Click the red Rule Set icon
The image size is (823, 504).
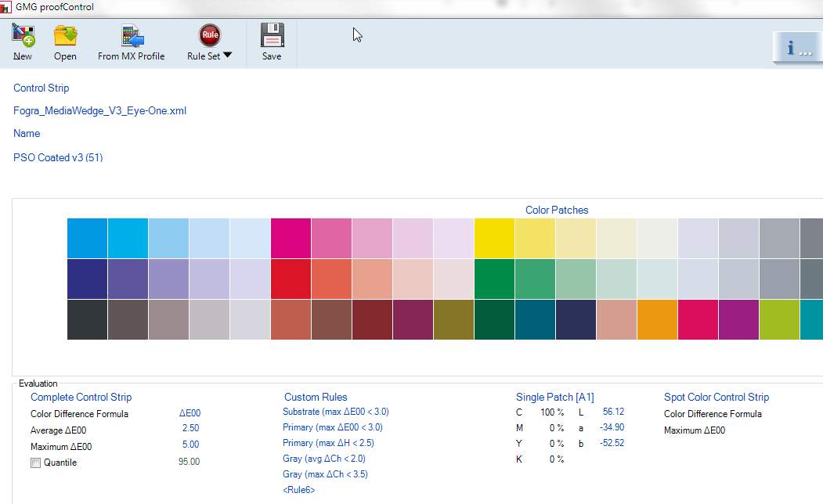(x=210, y=35)
